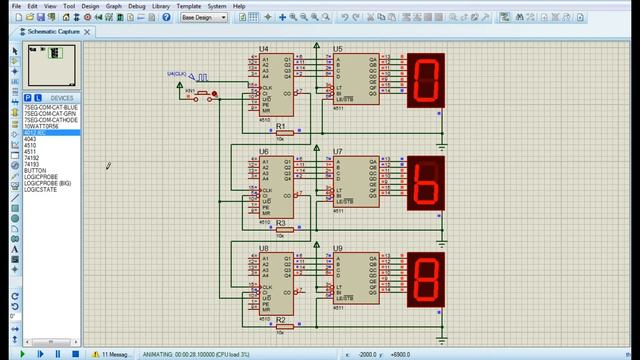Choose the 2D text 'A' tool
Image resolution: width=640 pixels, height=360 pixels.
click(x=15, y=249)
